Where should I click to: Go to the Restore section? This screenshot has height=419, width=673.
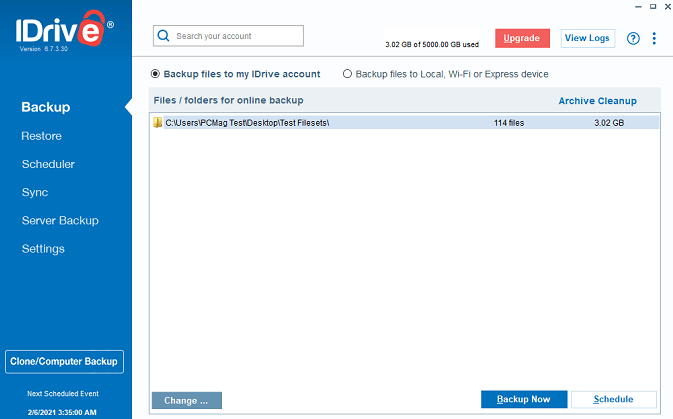[x=42, y=136]
